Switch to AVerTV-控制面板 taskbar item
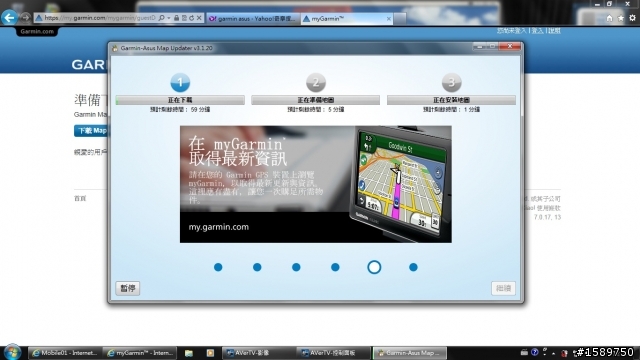 point(333,353)
